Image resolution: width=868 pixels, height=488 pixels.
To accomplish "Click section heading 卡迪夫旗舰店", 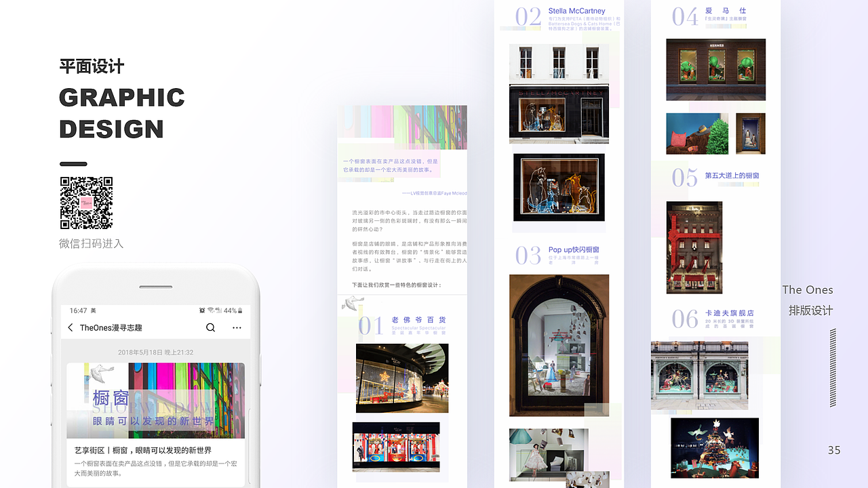I will (x=729, y=313).
